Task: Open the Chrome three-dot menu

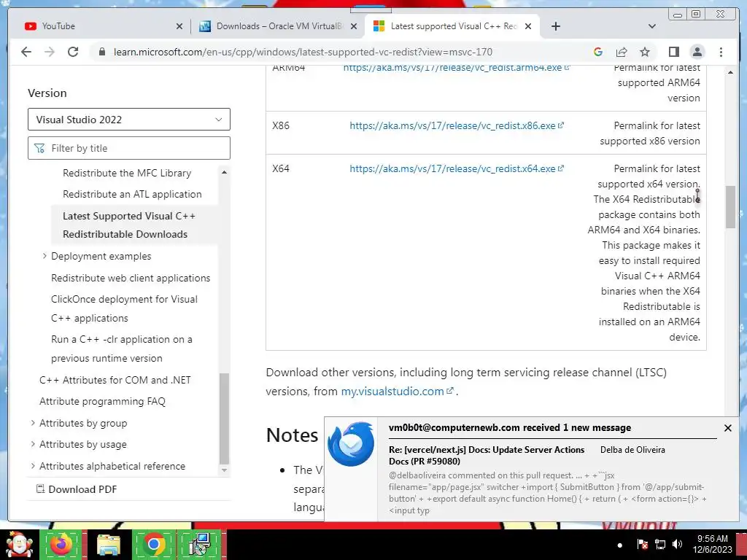Action: (x=721, y=52)
